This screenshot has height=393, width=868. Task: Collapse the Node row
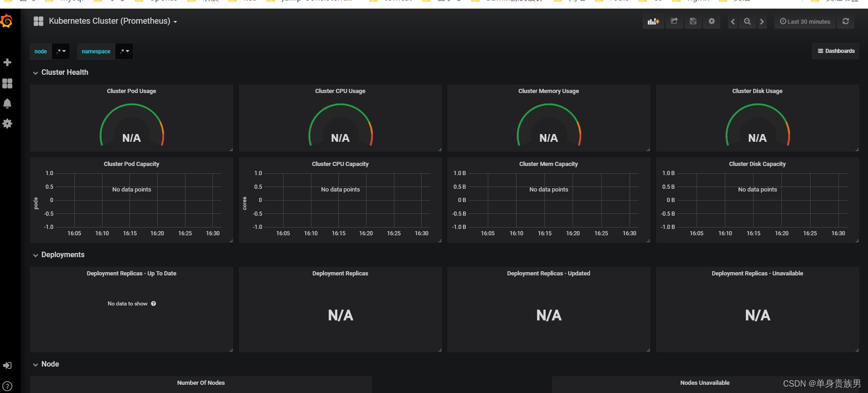[46, 364]
